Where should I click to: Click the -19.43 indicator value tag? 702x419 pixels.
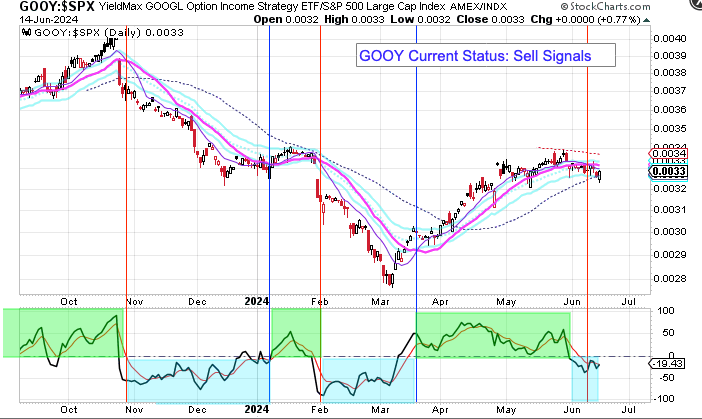click(665, 365)
